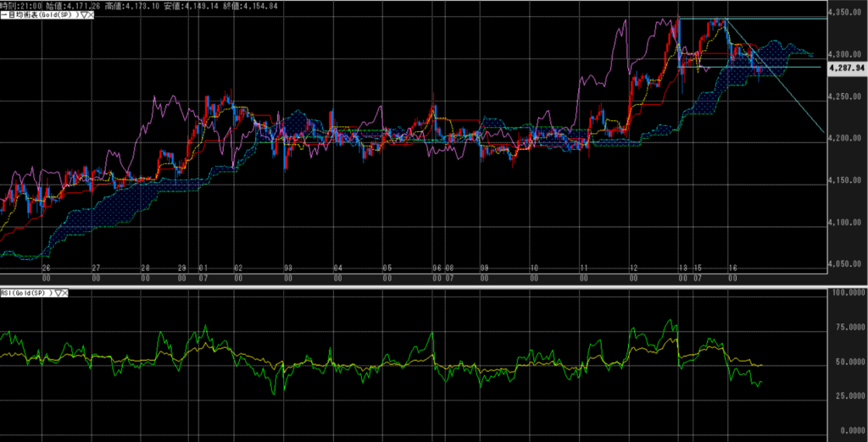Click the current price tag 4,287.94

846,67
